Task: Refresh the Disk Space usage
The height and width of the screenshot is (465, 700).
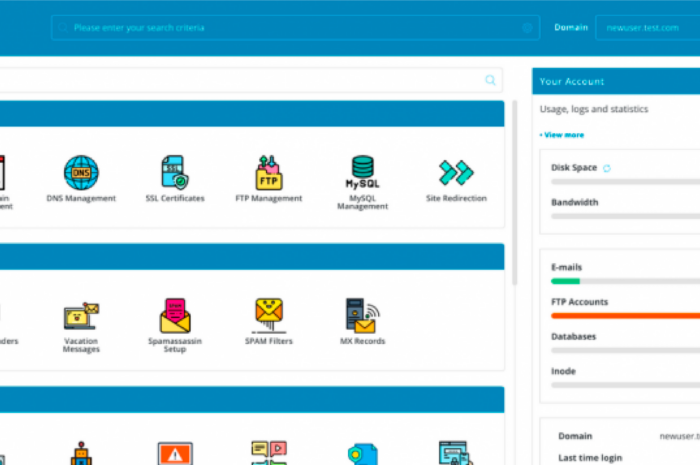Action: (606, 168)
